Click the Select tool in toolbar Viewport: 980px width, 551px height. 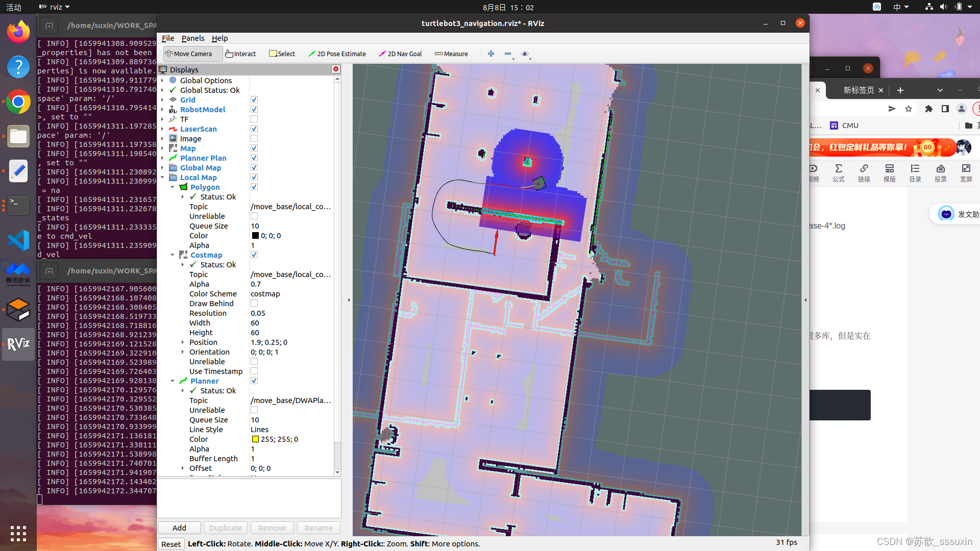point(282,54)
